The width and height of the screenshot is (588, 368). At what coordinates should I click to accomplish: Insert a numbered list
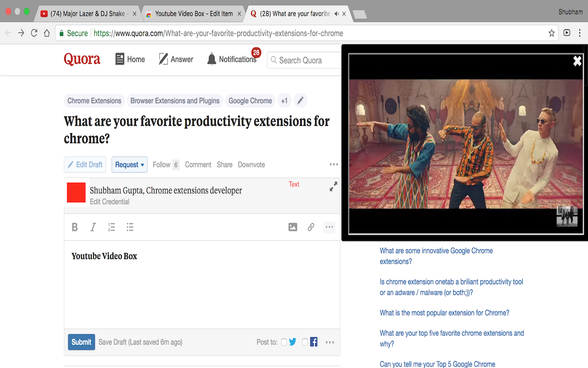click(x=112, y=227)
